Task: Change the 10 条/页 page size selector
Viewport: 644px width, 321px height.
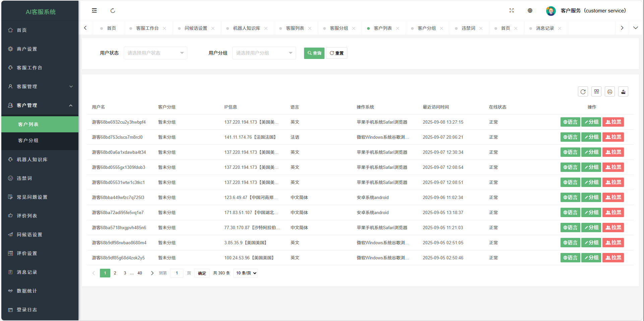Action: (246, 273)
